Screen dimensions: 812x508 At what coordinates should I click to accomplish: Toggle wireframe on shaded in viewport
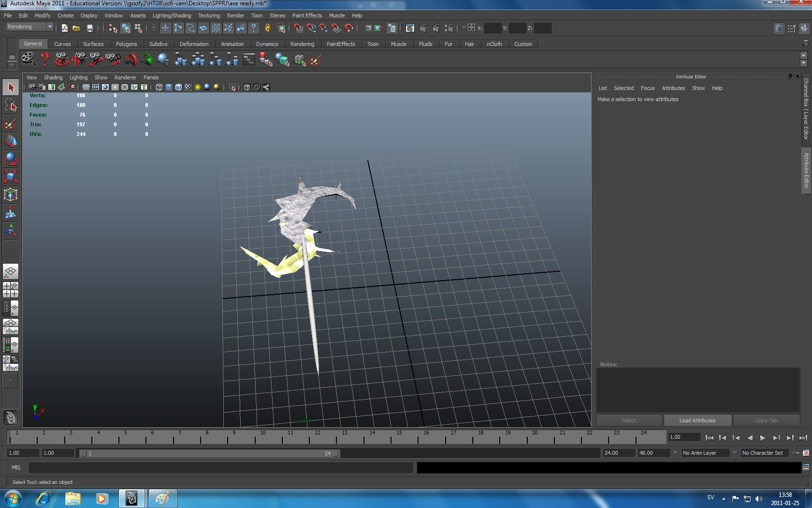[x=178, y=87]
